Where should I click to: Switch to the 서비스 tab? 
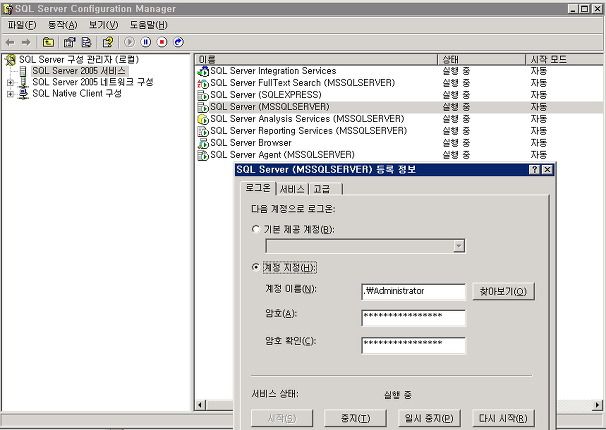[292, 189]
